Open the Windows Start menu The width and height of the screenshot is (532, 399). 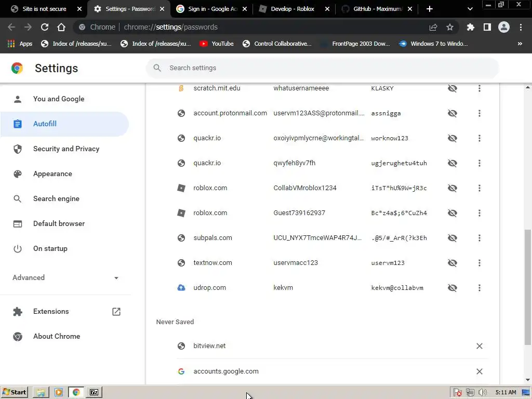(x=14, y=392)
